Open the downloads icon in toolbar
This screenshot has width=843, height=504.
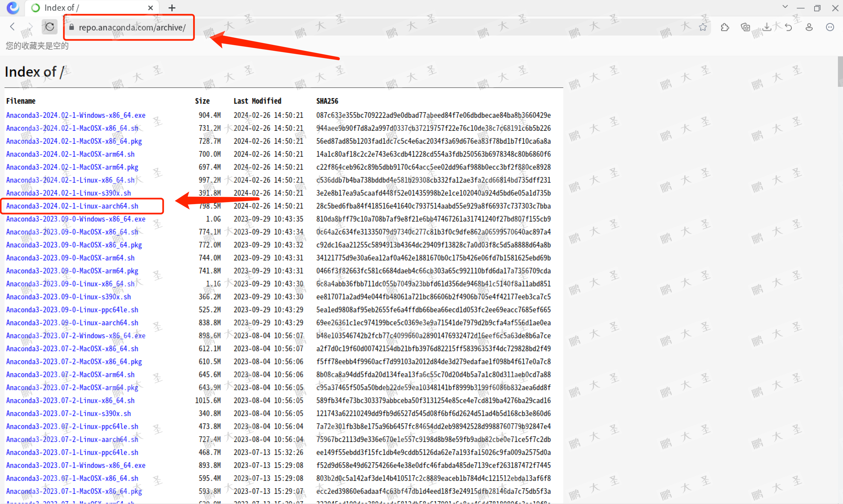coord(767,27)
